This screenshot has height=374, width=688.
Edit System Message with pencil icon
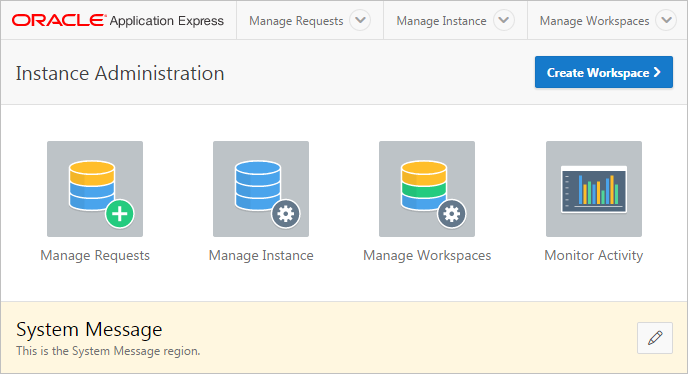tap(655, 338)
